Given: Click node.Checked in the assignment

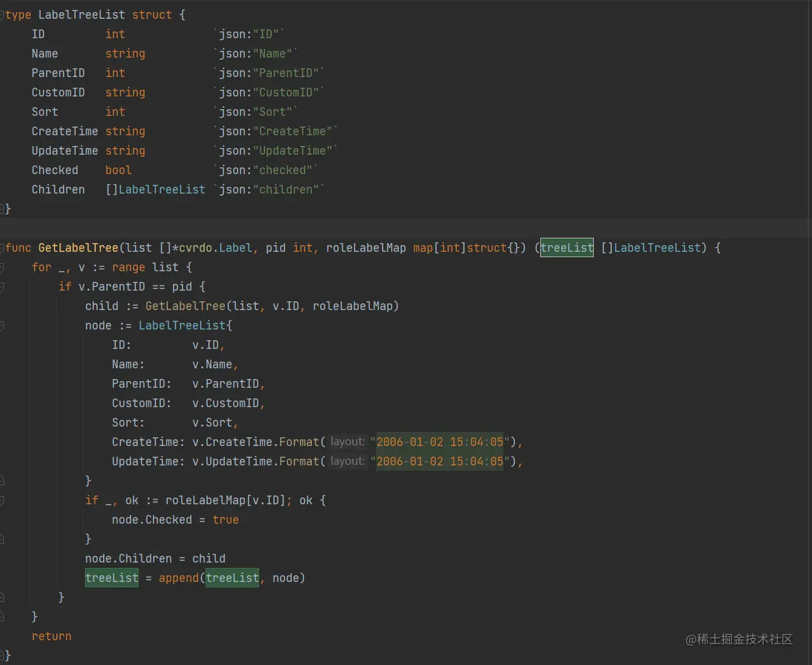Looking at the screenshot, I should tap(152, 520).
